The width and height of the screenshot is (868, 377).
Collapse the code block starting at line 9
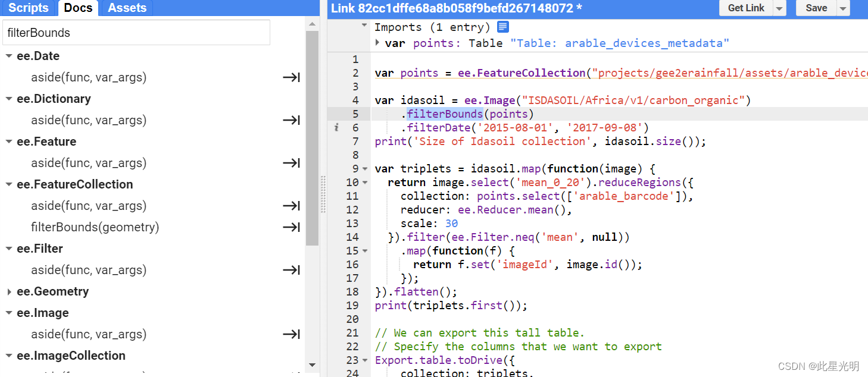[x=364, y=168]
